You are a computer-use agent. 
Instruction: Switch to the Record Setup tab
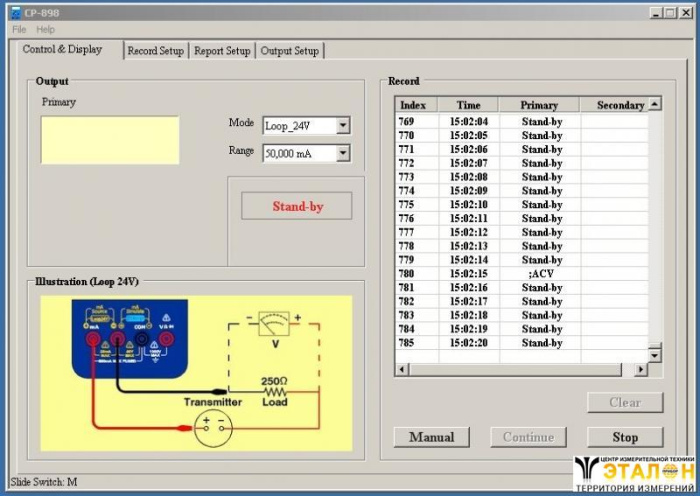[x=156, y=51]
